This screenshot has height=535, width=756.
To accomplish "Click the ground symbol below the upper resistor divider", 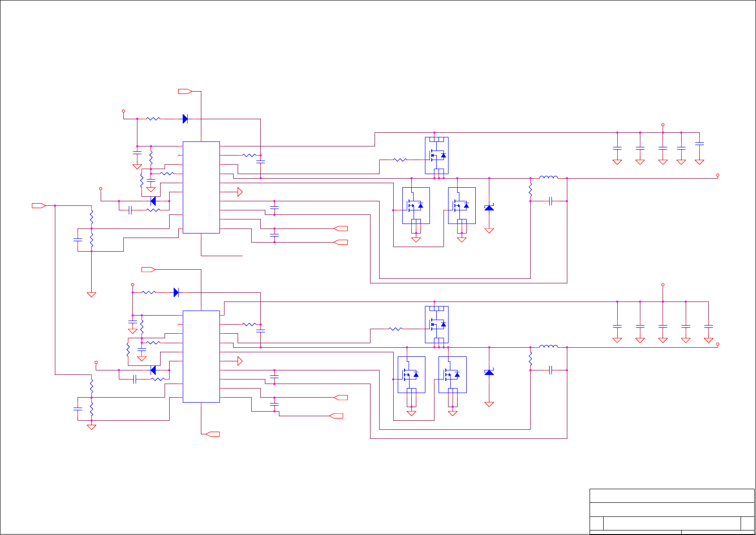I will [x=92, y=295].
